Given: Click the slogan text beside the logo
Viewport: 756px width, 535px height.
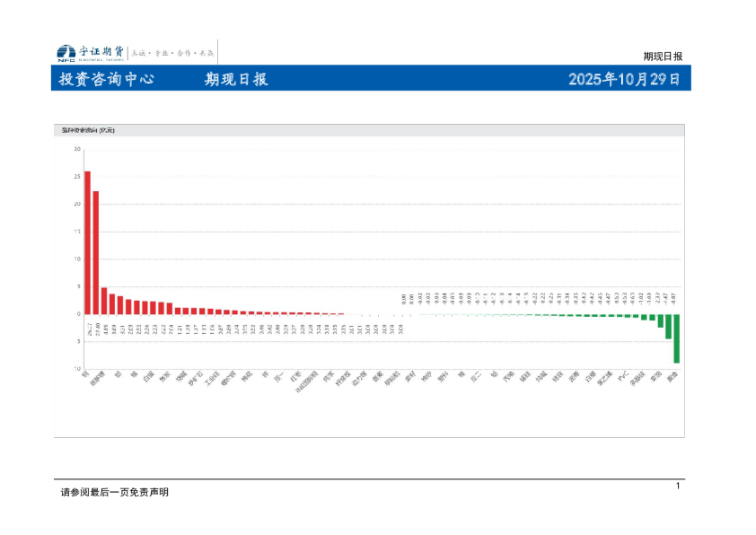Looking at the screenshot, I should click(x=173, y=53).
